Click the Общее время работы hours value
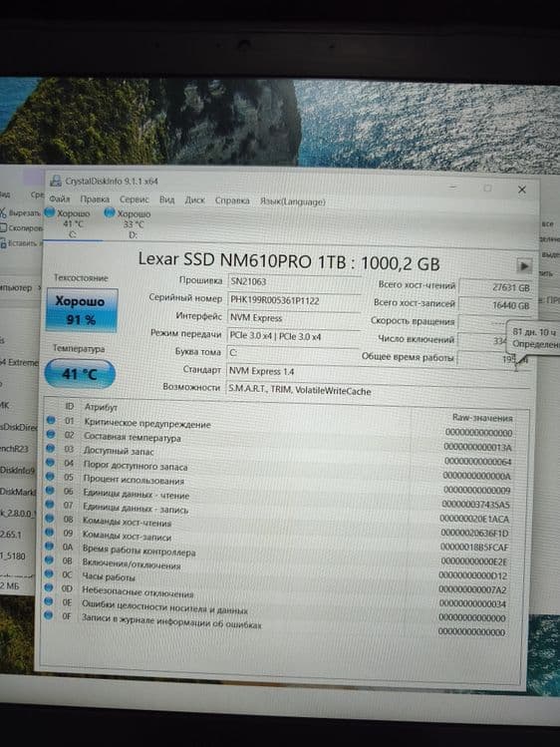 493,359
